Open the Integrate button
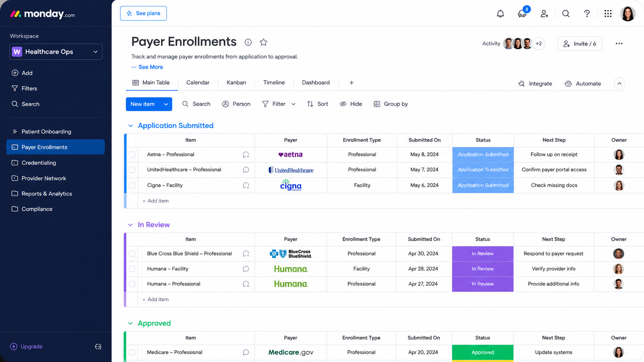Screen dimensions: 644x362 click(535, 83)
